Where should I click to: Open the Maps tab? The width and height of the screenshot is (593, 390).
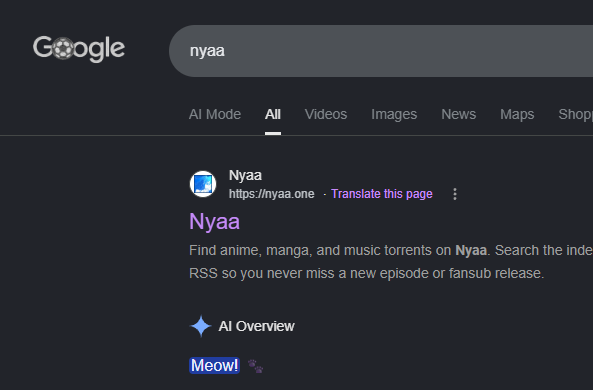(517, 114)
